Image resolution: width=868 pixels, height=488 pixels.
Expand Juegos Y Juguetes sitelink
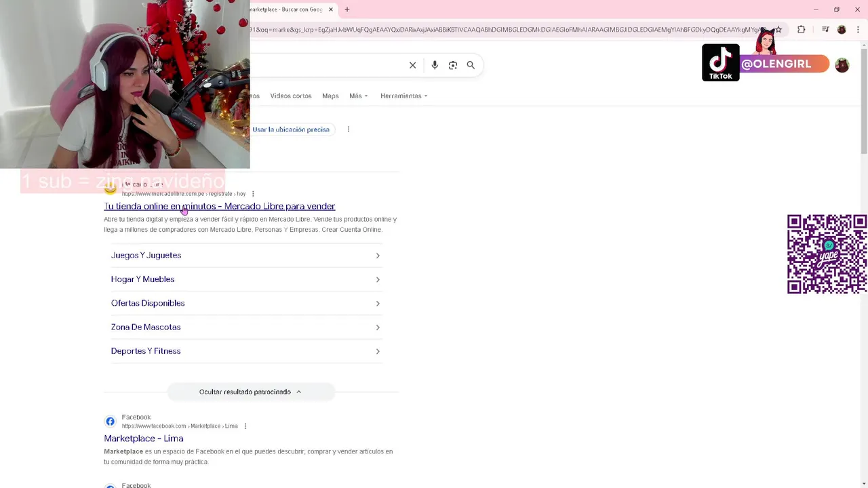[245, 256]
